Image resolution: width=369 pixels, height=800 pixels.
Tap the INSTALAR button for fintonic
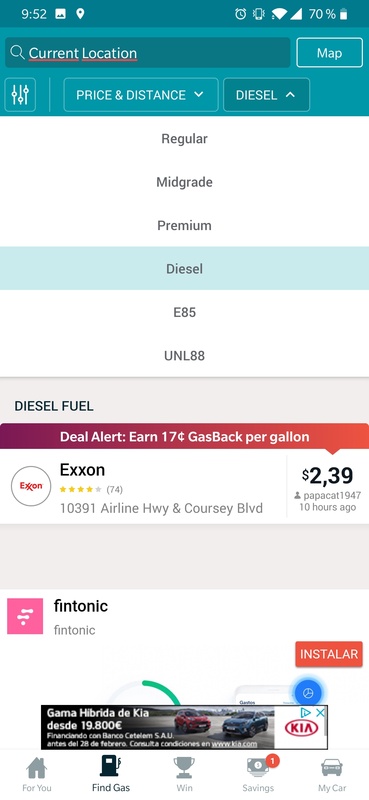click(329, 654)
